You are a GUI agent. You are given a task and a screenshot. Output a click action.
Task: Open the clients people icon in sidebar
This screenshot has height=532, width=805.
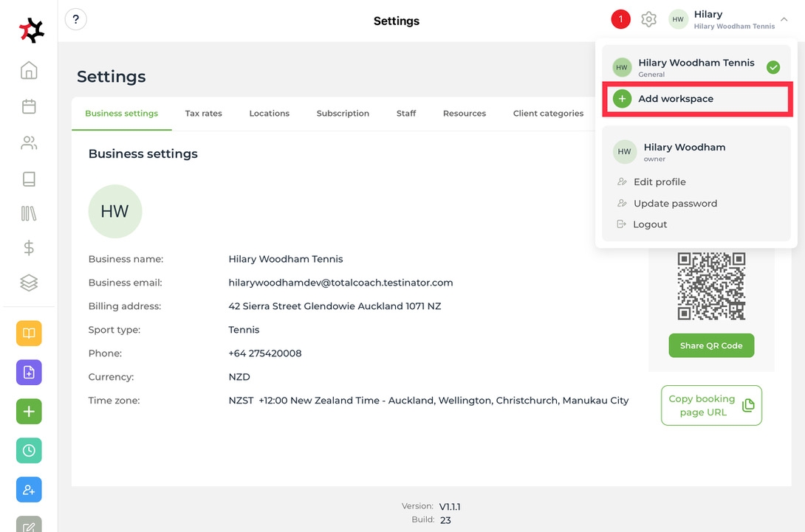(29, 143)
